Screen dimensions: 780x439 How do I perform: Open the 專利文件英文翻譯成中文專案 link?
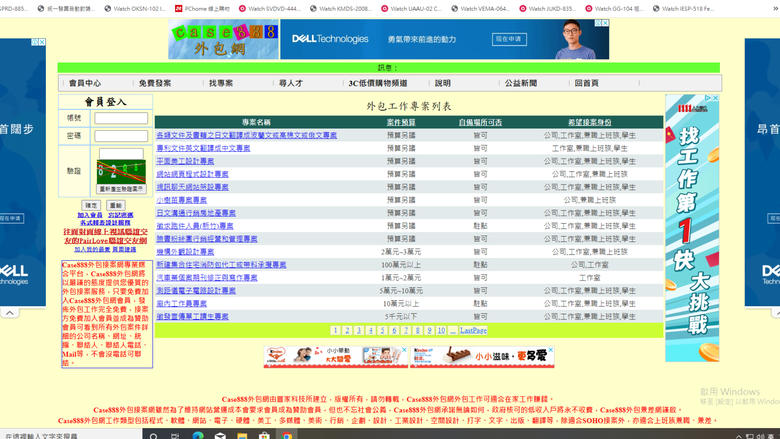pos(203,148)
